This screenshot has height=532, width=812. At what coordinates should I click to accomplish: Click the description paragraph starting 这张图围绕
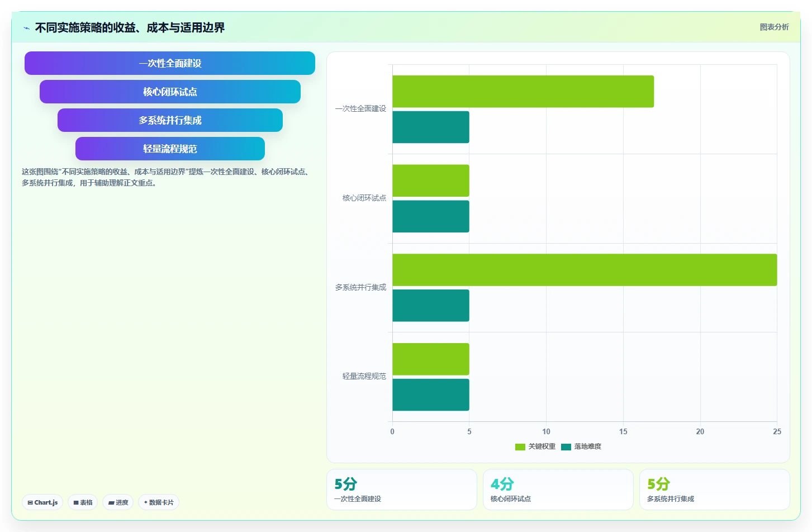point(167,177)
